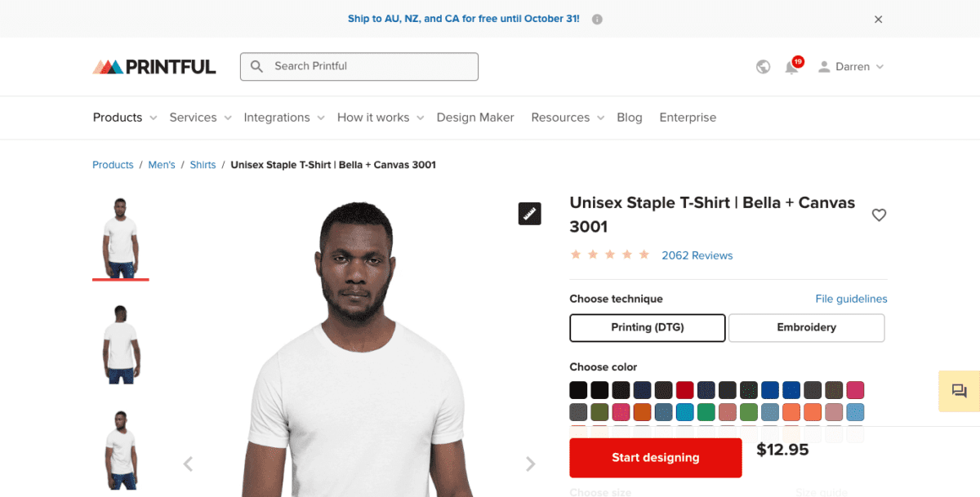The width and height of the screenshot is (980, 497).
Task: Click the Start designing button
Action: [x=655, y=458]
